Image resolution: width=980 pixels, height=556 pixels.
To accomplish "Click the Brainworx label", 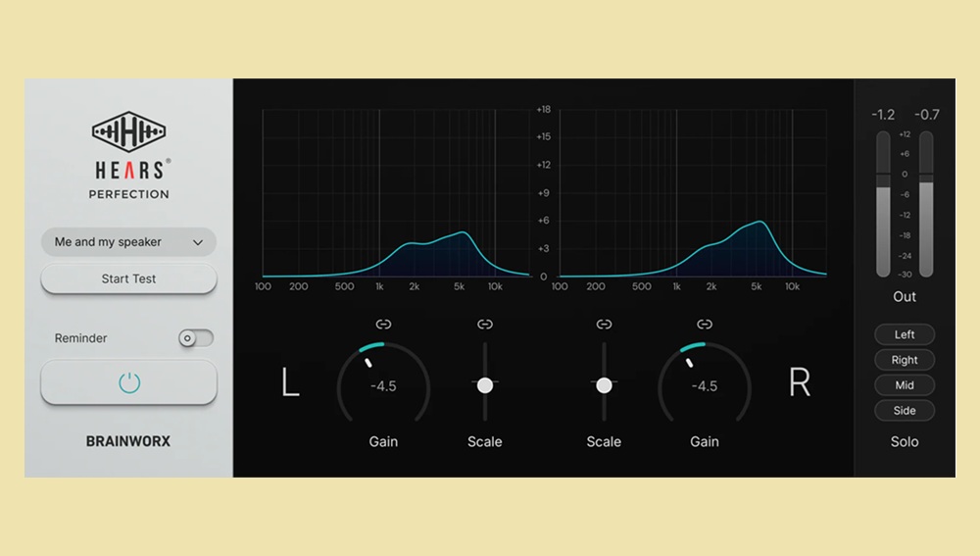I will click(x=128, y=441).
